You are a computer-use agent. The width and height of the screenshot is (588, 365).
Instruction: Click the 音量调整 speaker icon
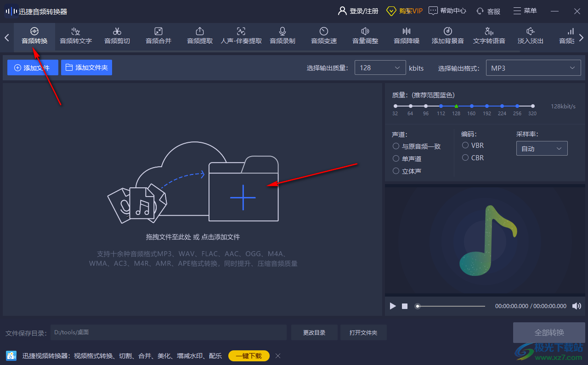point(365,31)
